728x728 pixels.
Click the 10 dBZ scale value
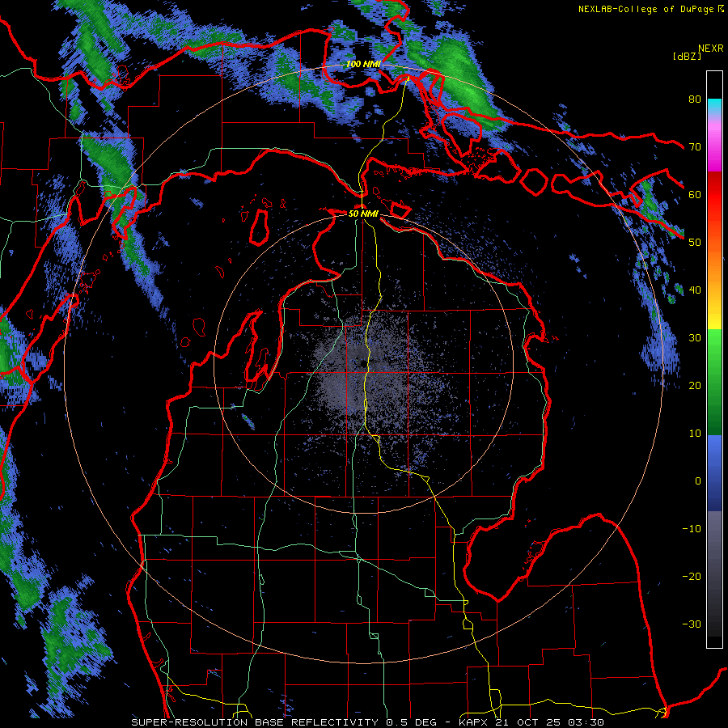point(695,434)
